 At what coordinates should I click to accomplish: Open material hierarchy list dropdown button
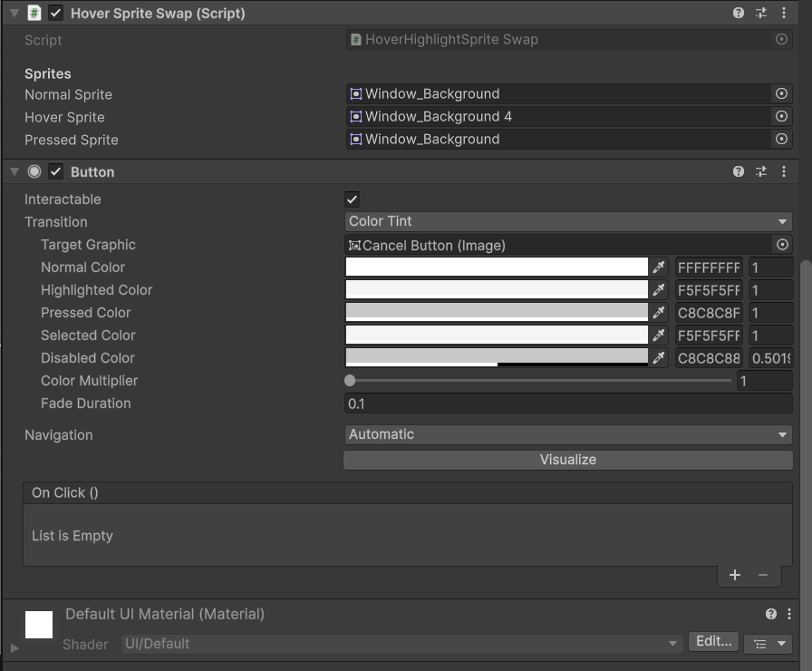tap(768, 644)
